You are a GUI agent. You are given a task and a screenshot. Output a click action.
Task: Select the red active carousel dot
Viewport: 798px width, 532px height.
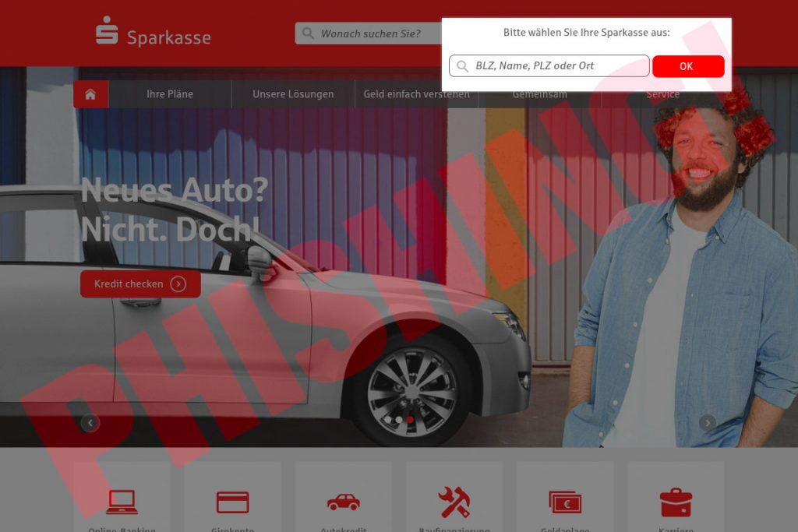pyautogui.click(x=411, y=420)
